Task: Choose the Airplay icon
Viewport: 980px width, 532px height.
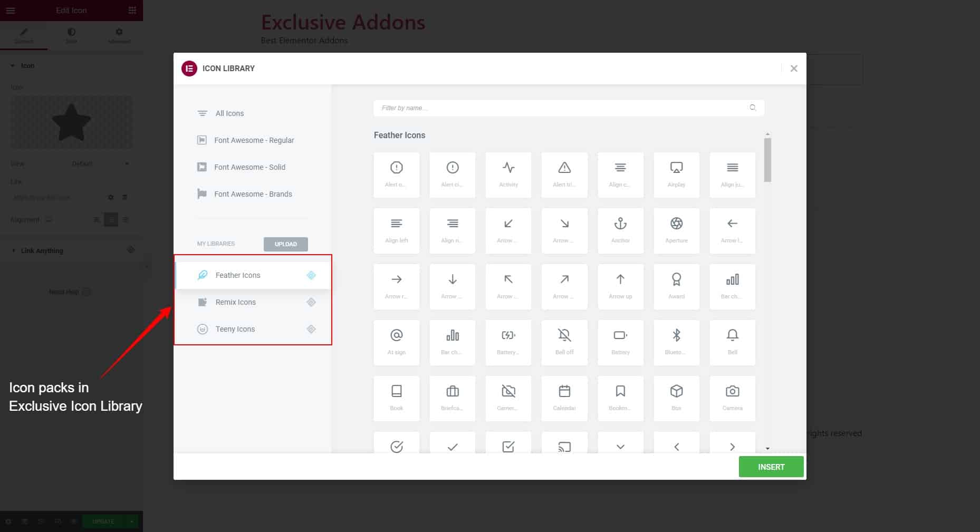Action: tap(676, 175)
